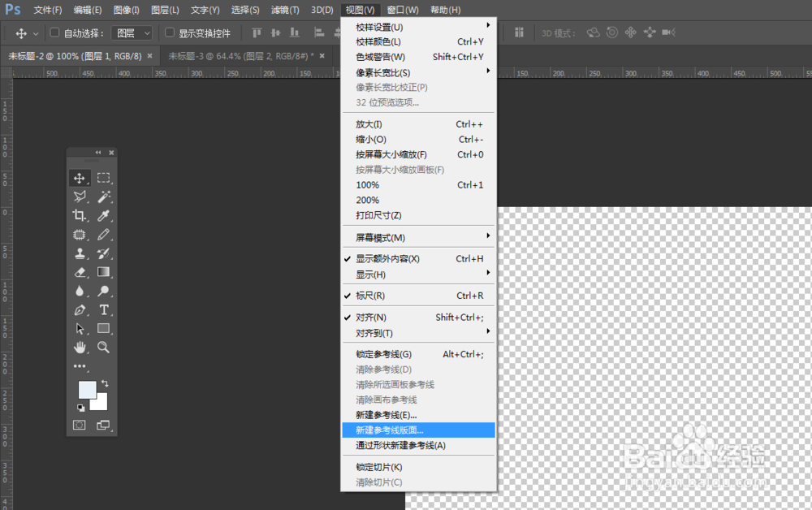Screen dimensions: 812x510
Task: Choose 新建参考线版面 from the menu
Action: [391, 430]
